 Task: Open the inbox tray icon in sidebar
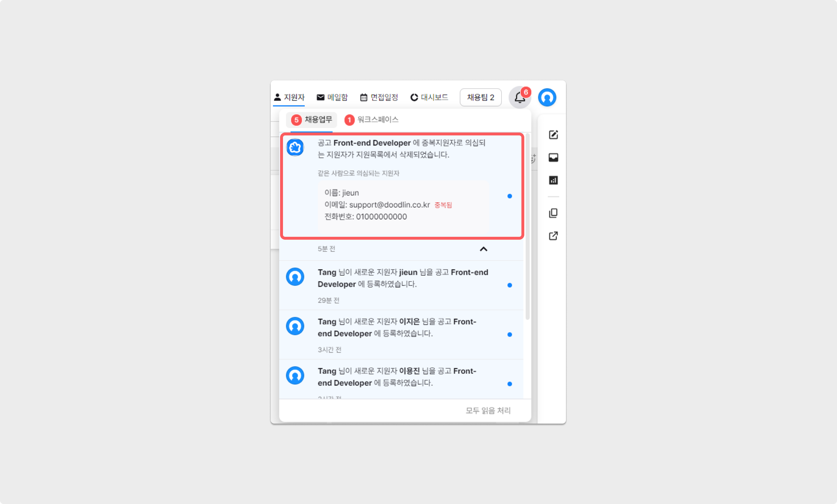[553, 157]
